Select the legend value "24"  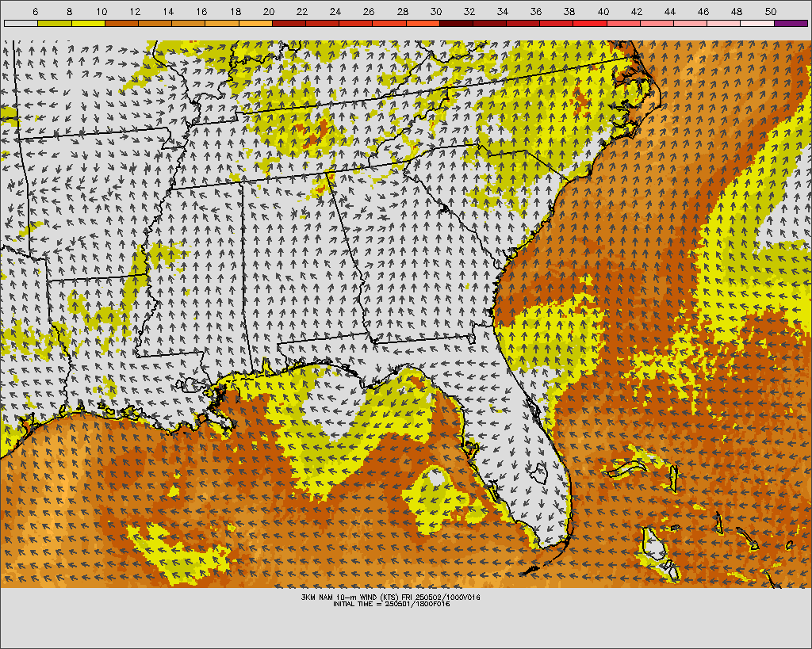point(335,11)
